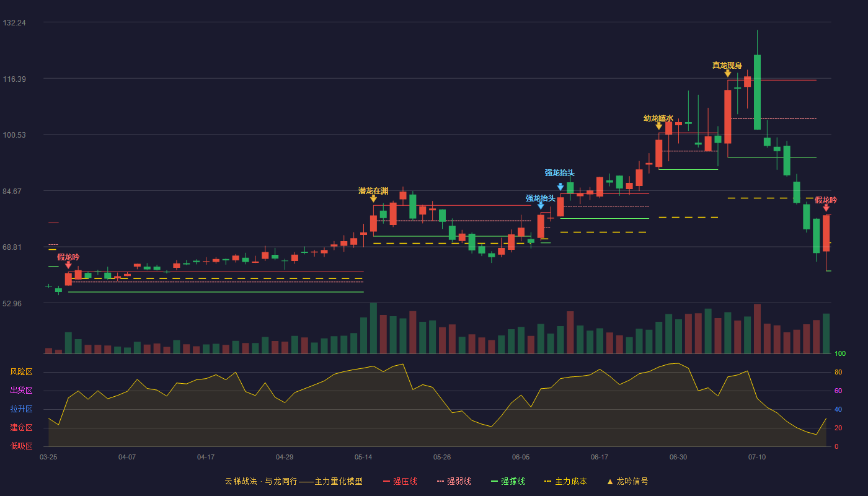Click the 06-17 date label

click(x=600, y=457)
